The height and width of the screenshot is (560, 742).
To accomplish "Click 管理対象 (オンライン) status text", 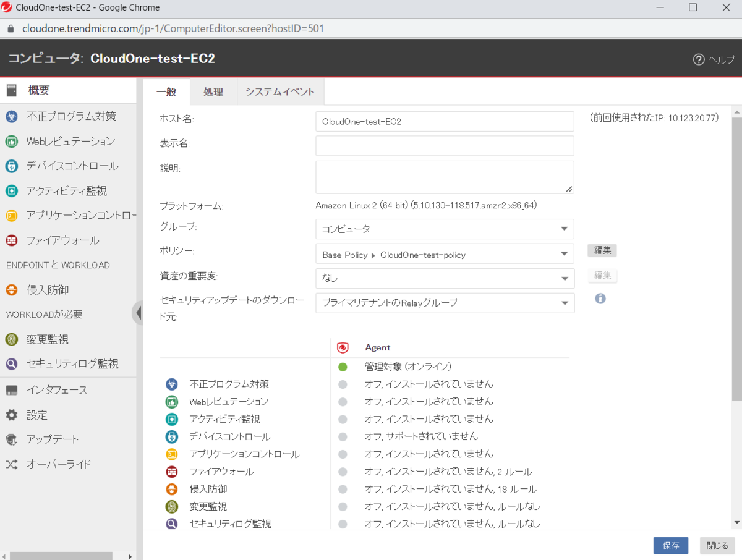I will [x=408, y=367].
